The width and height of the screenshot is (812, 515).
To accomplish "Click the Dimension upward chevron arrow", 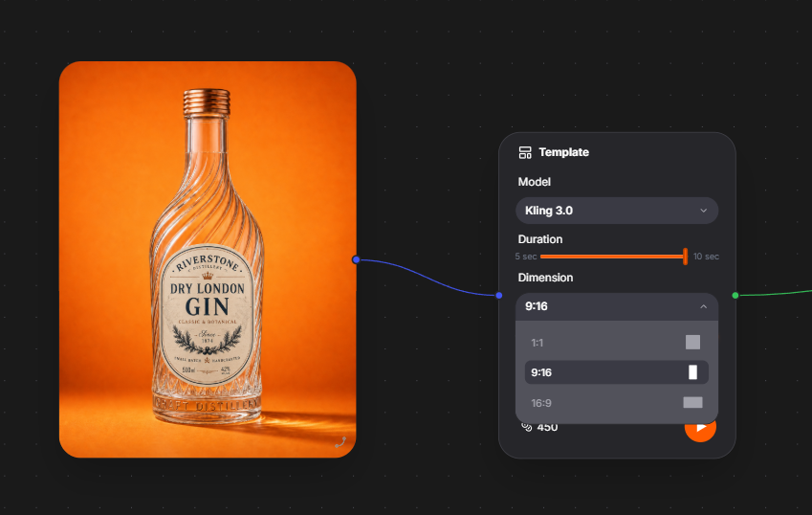I will tap(703, 306).
